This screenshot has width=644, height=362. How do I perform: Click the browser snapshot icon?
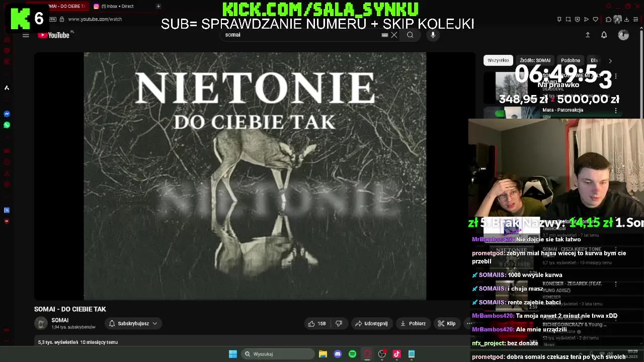pyautogui.click(x=568, y=19)
